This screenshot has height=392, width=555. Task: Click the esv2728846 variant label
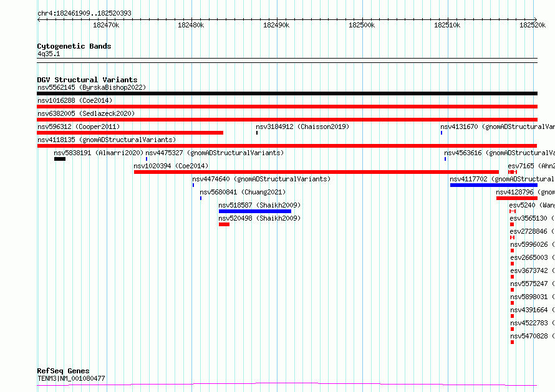(x=532, y=231)
